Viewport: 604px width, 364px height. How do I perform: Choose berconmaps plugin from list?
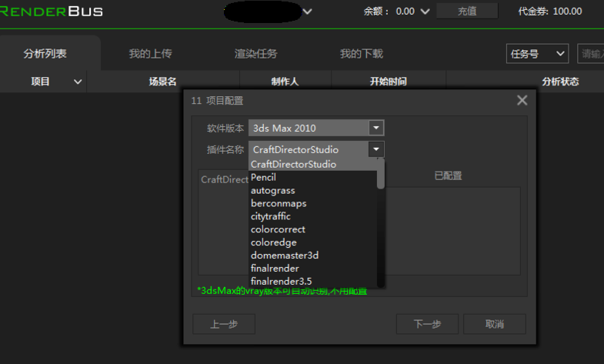[313, 203]
